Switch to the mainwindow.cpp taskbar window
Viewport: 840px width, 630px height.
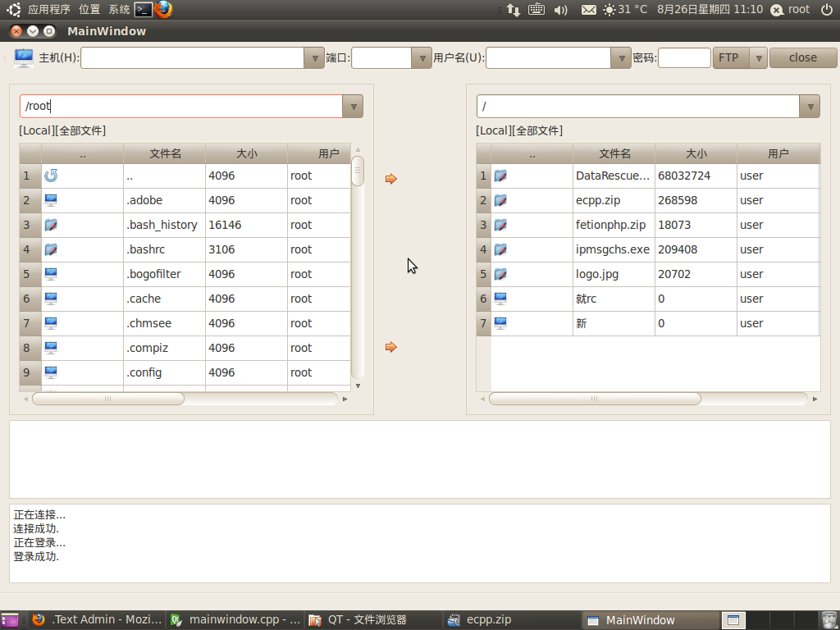(235, 620)
